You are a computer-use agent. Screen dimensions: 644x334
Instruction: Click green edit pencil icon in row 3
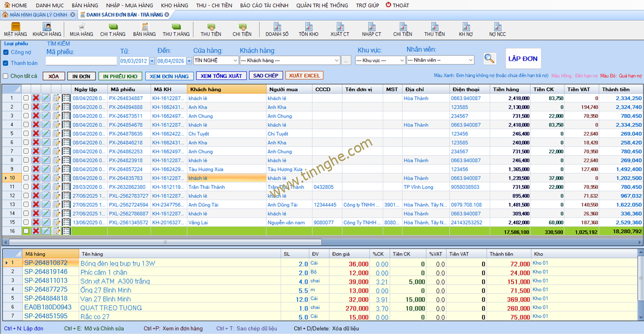pos(46,116)
